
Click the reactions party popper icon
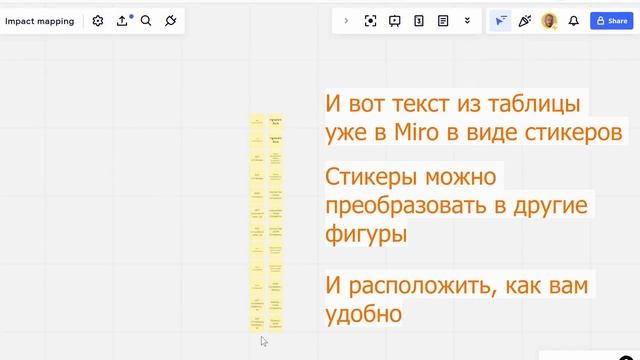(524, 21)
